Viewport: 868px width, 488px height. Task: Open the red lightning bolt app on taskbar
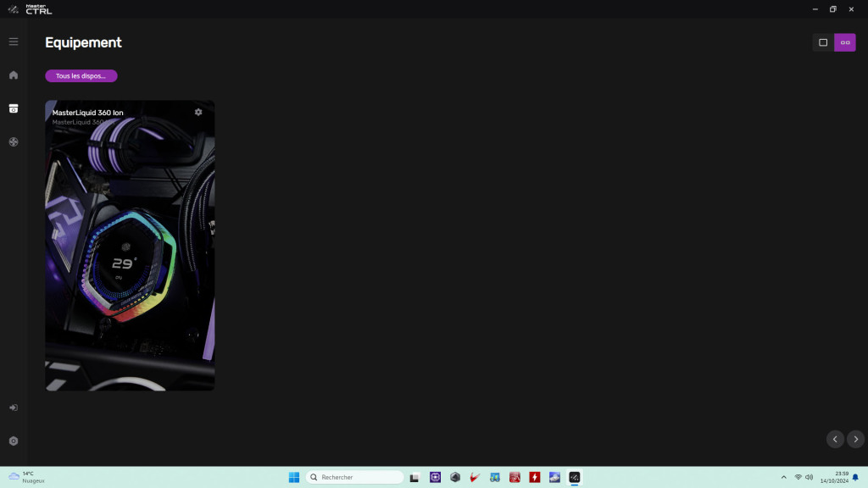click(x=535, y=478)
